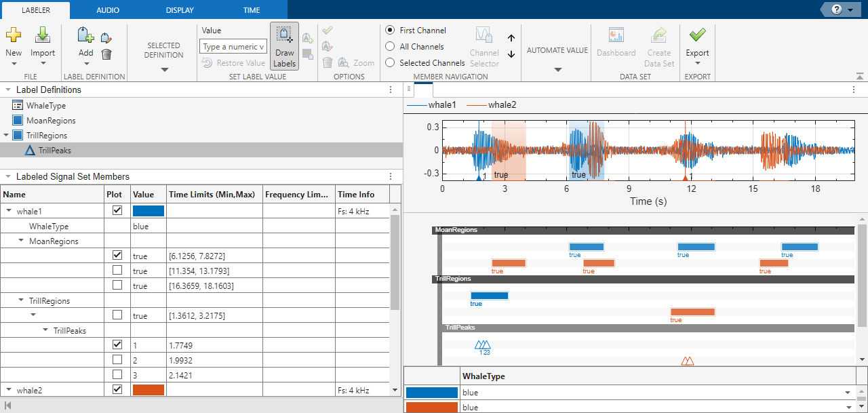Click the navigate to next member down arrow

tap(511, 54)
